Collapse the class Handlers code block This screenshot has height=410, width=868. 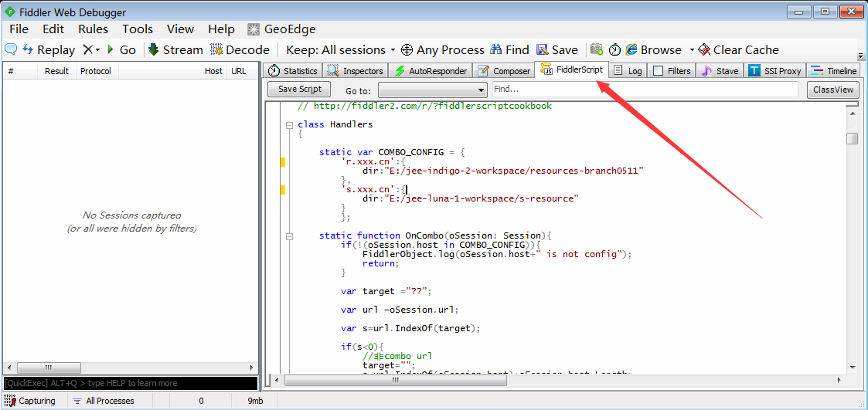click(289, 125)
